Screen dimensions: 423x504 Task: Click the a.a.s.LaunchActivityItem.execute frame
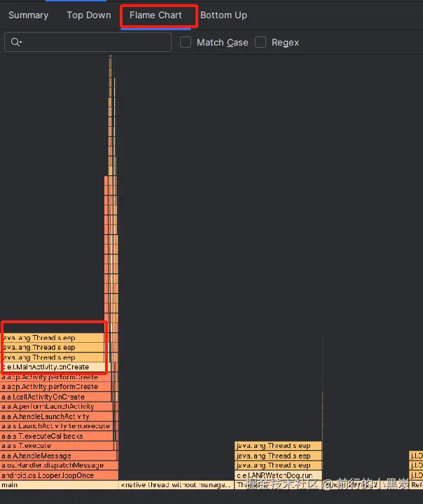tap(57, 426)
